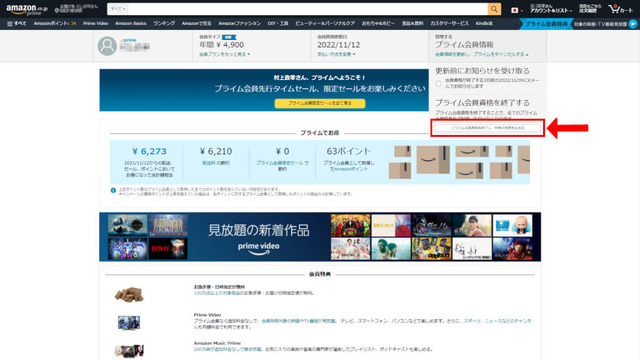
Task: Click the 63ポイント earned points value
Action: pyautogui.click(x=349, y=151)
